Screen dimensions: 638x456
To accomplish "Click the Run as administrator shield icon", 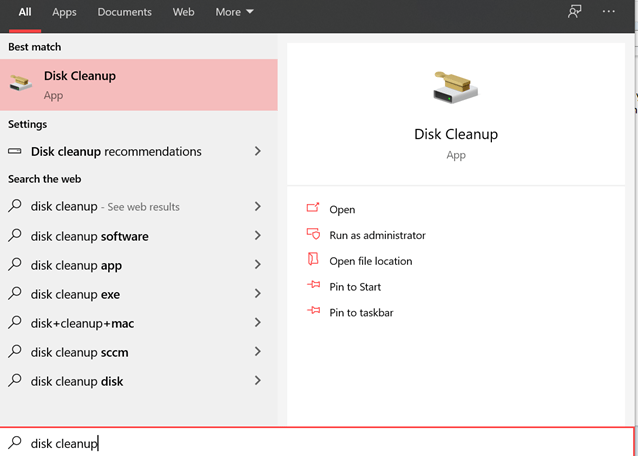I will coord(313,234).
